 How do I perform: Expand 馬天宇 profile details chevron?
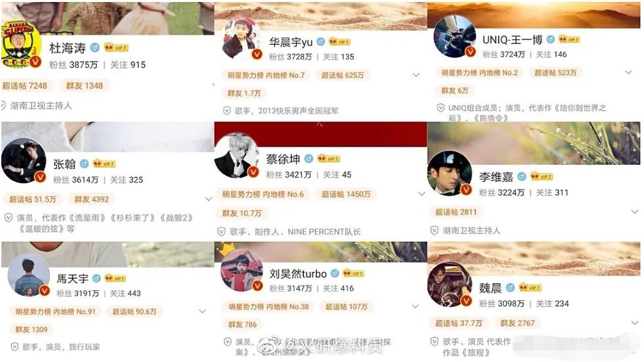click(x=203, y=311)
